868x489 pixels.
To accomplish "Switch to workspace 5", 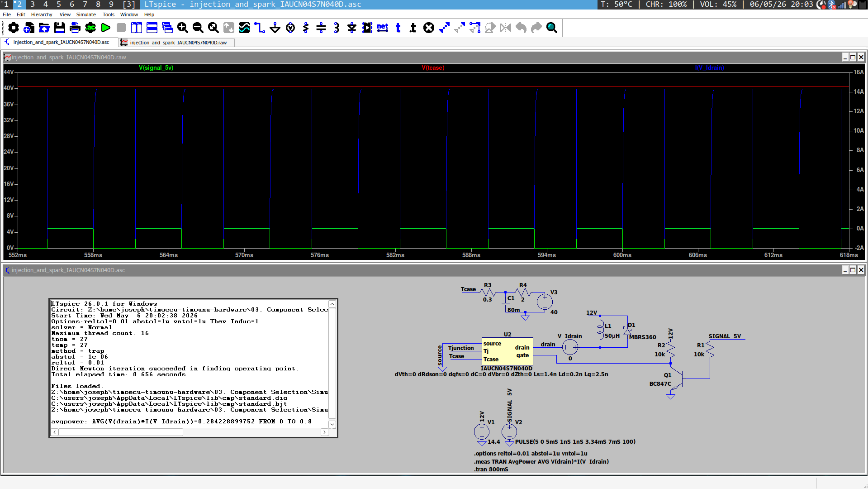I will pos(59,5).
